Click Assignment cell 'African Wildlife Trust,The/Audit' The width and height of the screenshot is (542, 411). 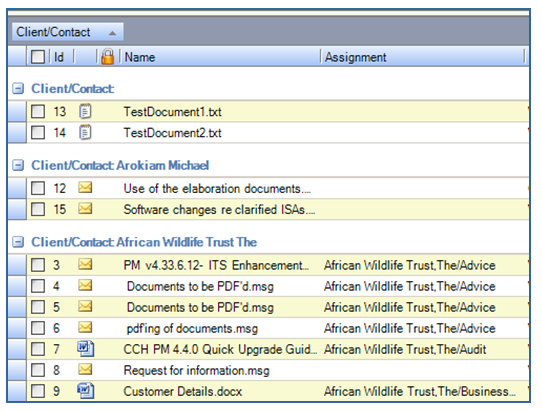(x=405, y=350)
